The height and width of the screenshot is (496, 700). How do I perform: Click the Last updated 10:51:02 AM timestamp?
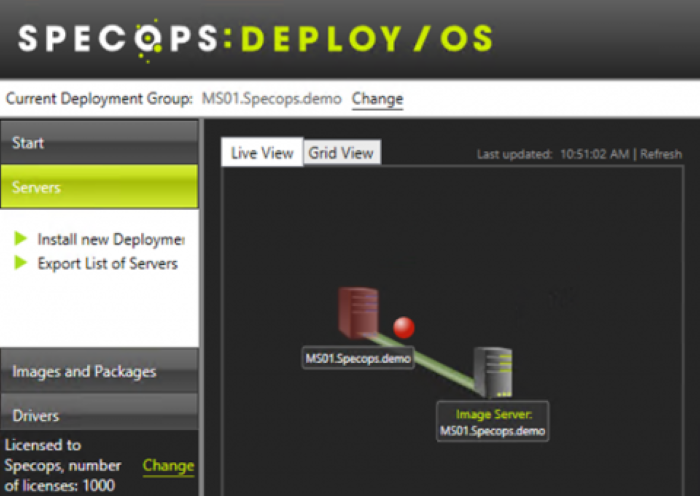click(553, 154)
